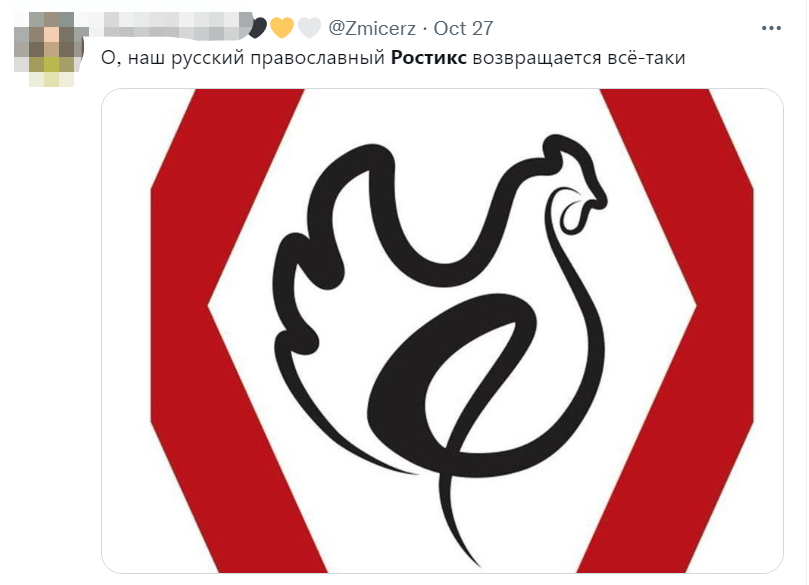Click the black heart emoji in the name
809x585 pixels.
(x=258, y=28)
